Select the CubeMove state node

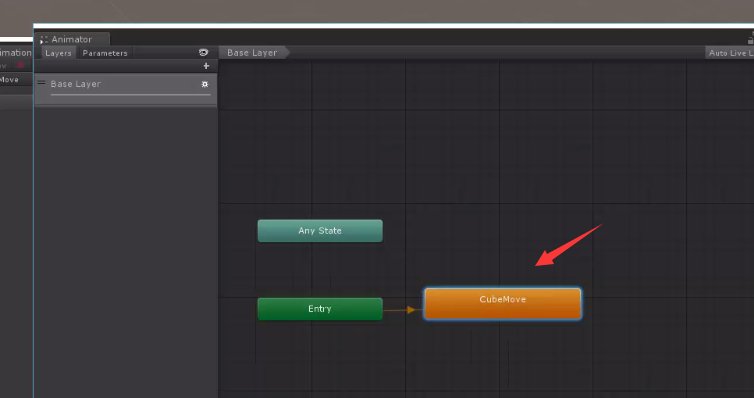tap(503, 304)
